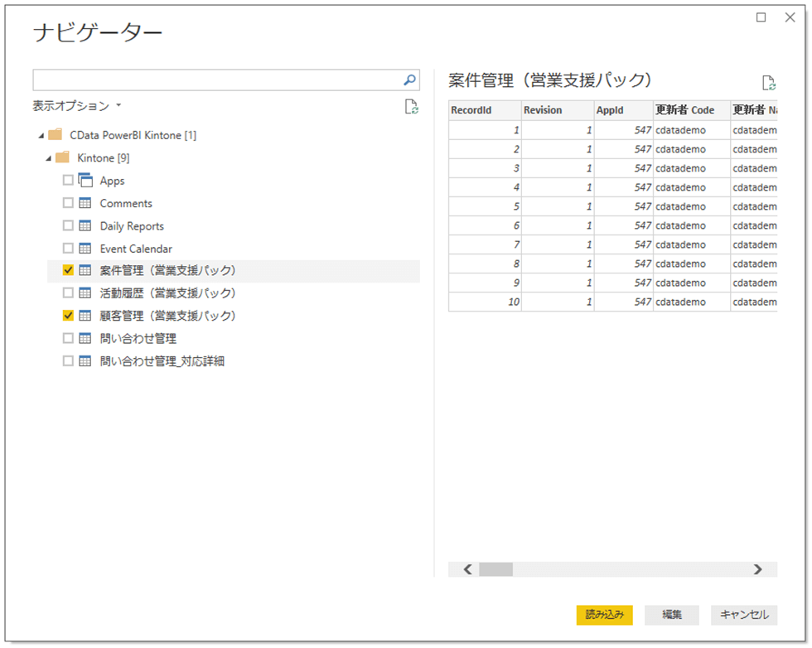The width and height of the screenshot is (812, 648).
Task: Click the Apps view icon
Action: point(85,181)
